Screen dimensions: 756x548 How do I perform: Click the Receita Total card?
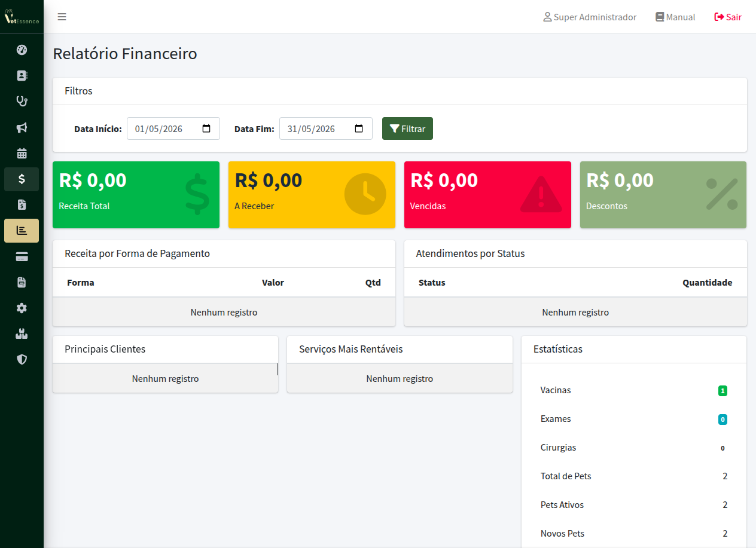tap(136, 195)
